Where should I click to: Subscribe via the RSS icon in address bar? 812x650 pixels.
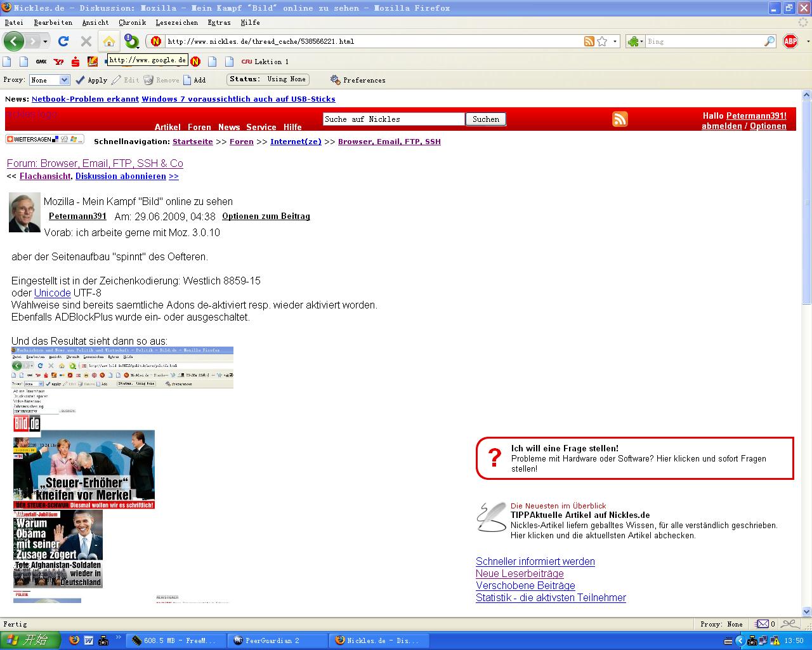coord(589,41)
